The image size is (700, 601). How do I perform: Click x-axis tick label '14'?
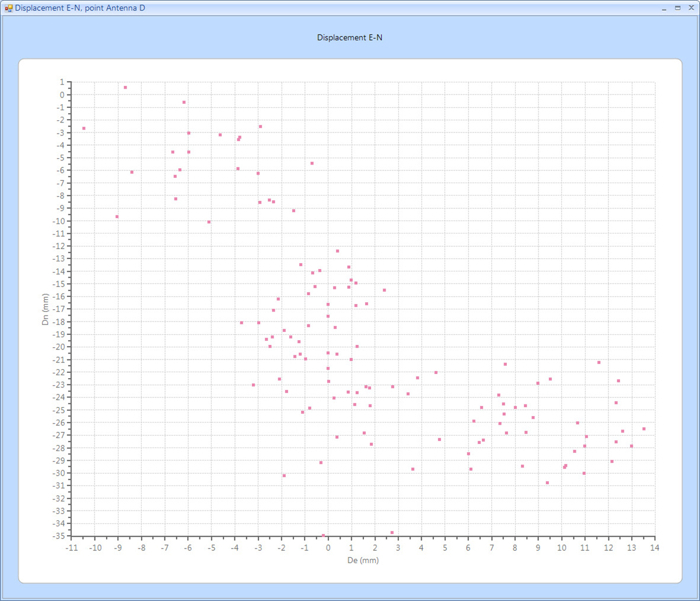coord(654,548)
